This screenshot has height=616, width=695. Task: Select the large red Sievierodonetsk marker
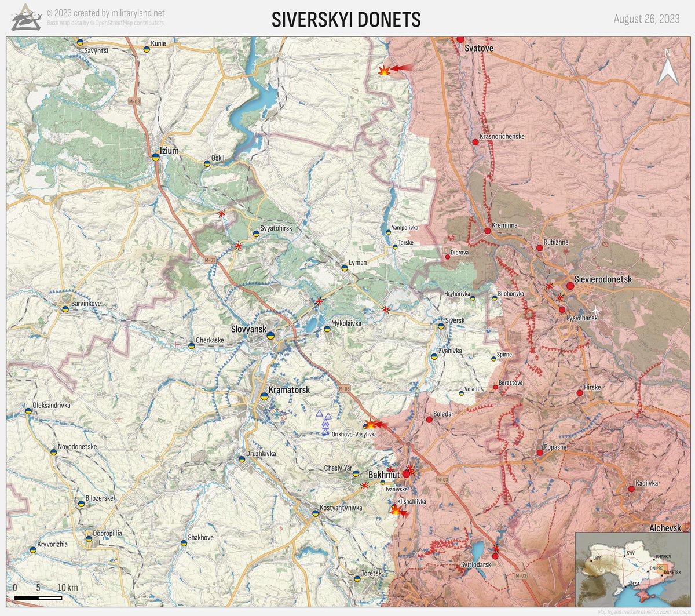click(x=570, y=285)
